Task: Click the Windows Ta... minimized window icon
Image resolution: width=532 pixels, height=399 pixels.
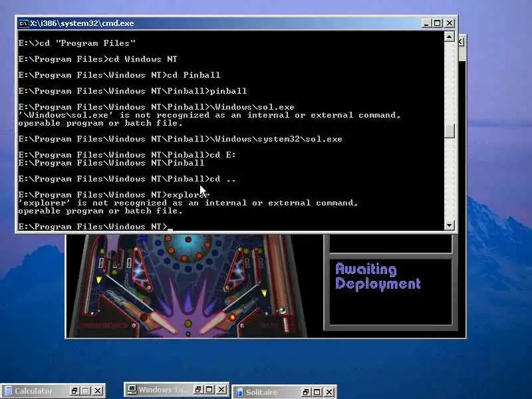Action: pyautogui.click(x=132, y=390)
